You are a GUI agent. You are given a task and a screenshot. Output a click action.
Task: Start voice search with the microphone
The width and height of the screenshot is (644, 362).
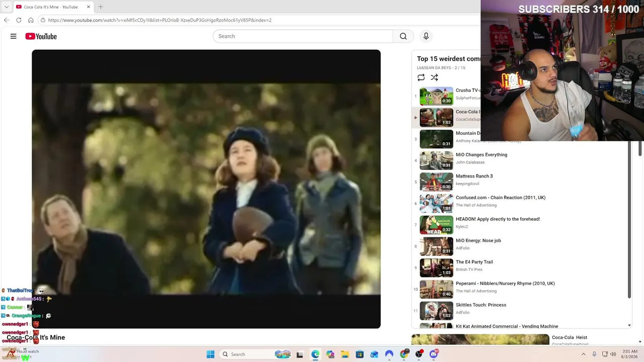[426, 36]
